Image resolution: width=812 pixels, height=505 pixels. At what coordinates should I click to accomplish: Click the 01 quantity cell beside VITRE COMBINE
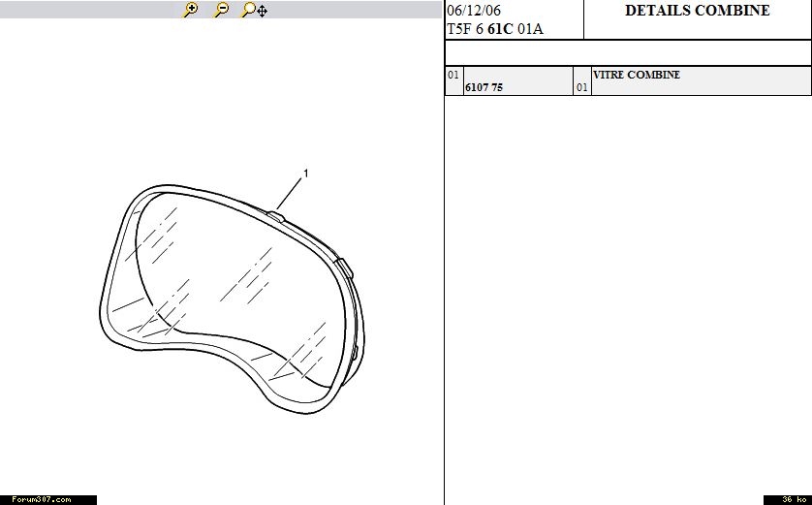(x=581, y=87)
